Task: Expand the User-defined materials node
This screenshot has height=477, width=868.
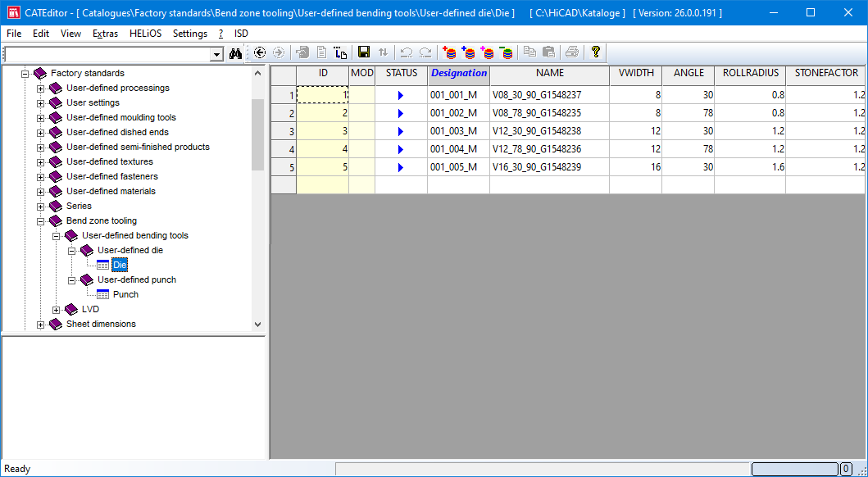Action: [x=40, y=192]
